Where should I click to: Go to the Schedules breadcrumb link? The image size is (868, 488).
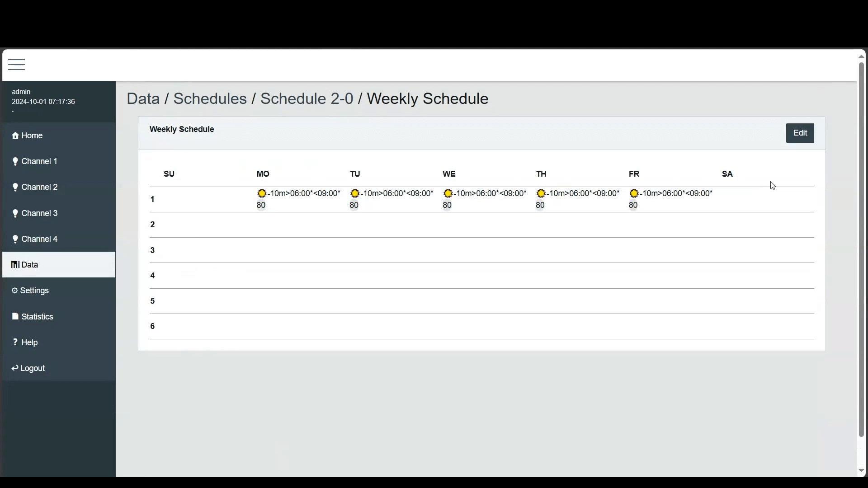point(210,99)
